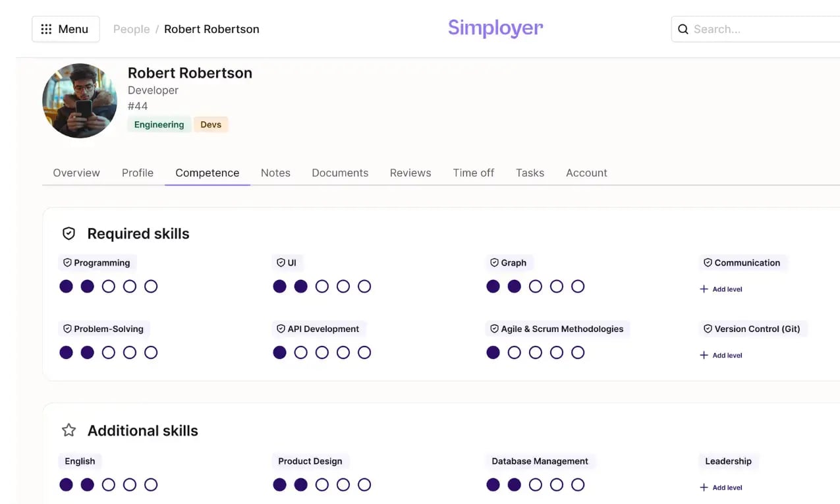The image size is (840, 504).
Task: Set Programming to level 5
Action: click(x=151, y=287)
